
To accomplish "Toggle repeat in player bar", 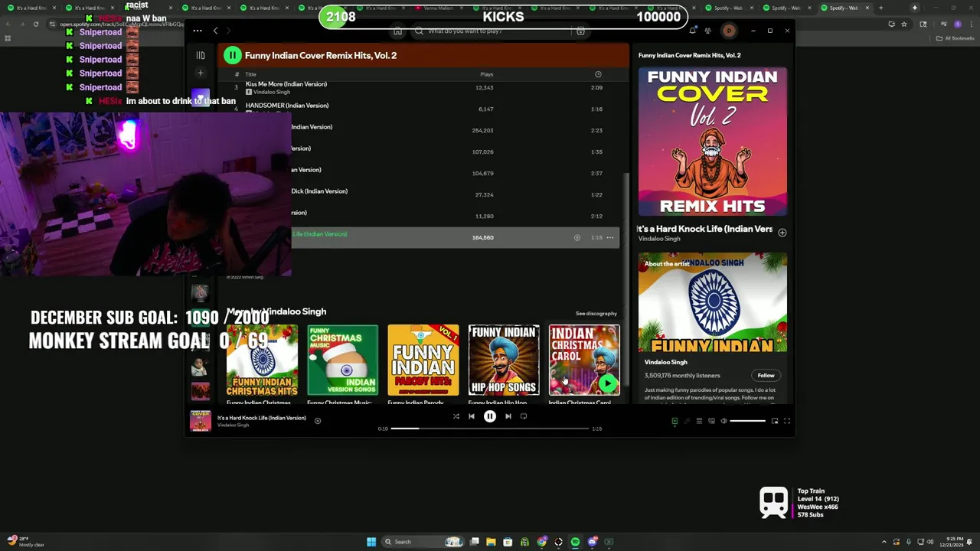I will click(x=524, y=416).
